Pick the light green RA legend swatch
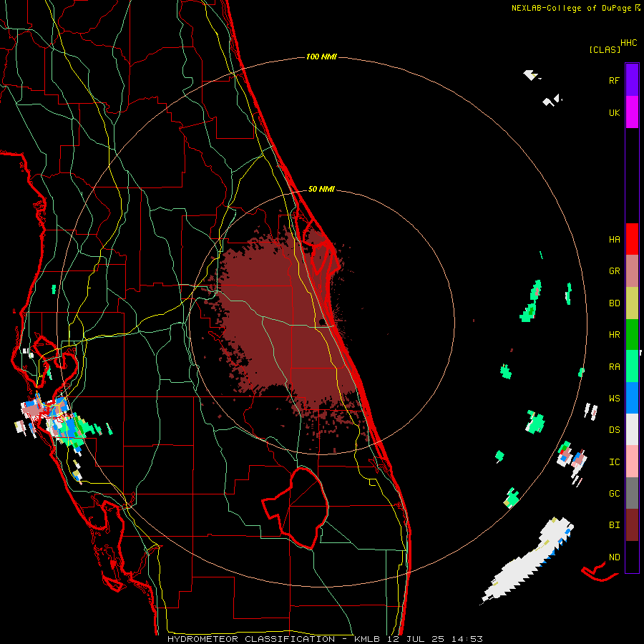 632,366
